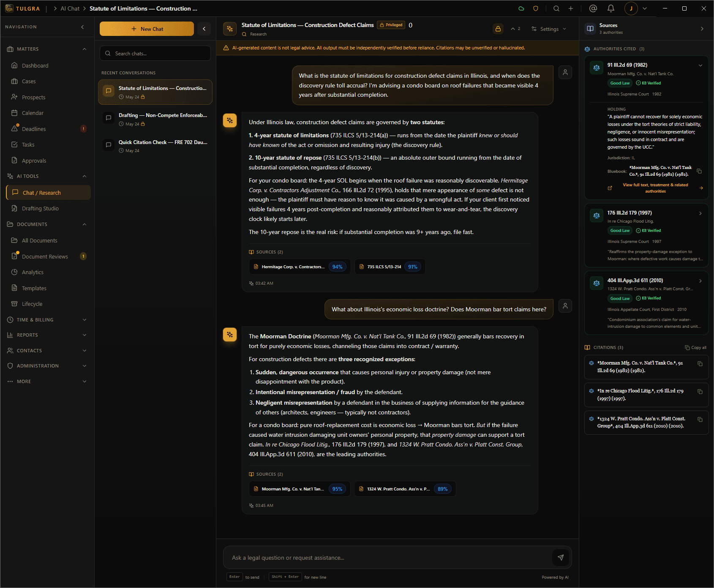714x588 pixels.
Task: Open 735 ILCS 5/13-214 source chip
Action: (x=390, y=267)
